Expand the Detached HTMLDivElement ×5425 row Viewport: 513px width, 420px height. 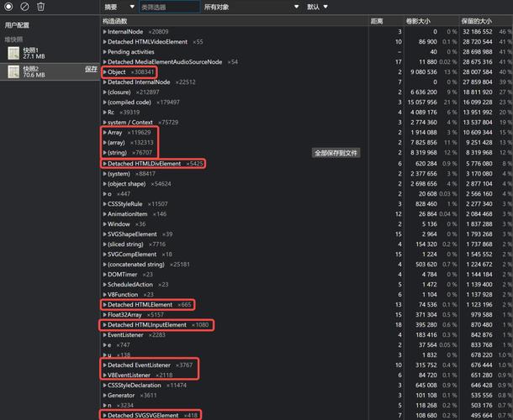pos(104,163)
